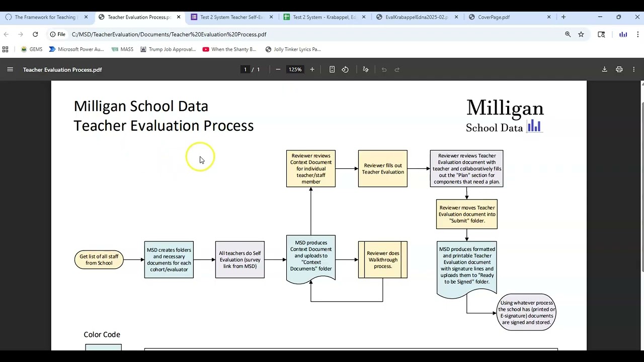
Task: Click the fit to page icon
Action: tap(332, 69)
